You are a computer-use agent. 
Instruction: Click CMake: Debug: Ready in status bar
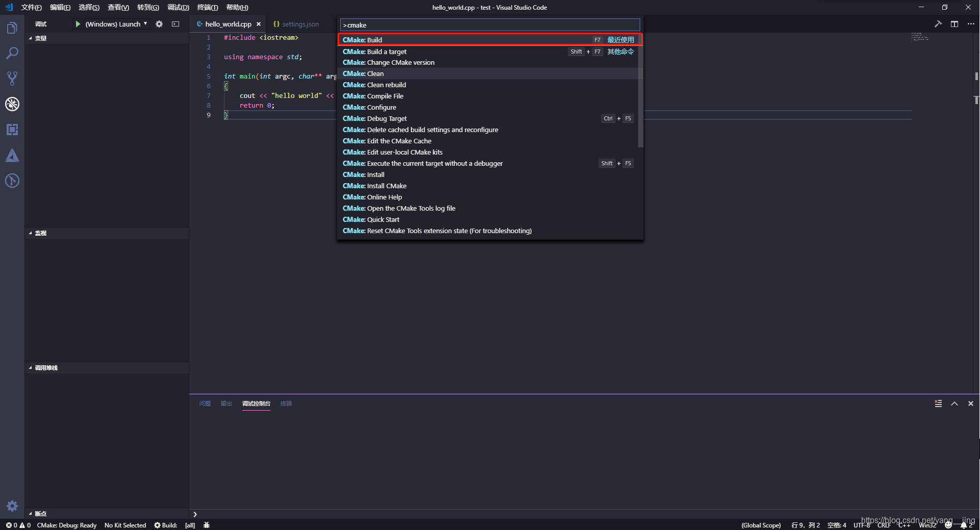67,525
